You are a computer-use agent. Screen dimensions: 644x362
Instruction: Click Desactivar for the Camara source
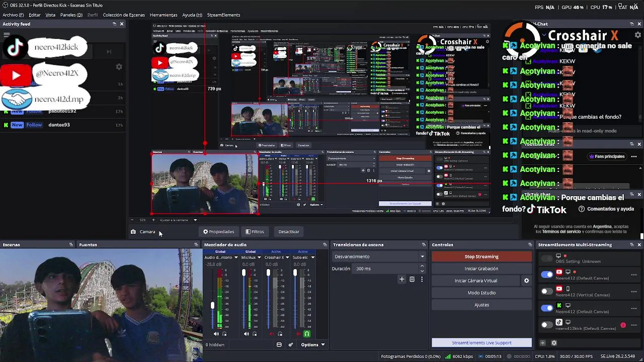click(x=289, y=232)
